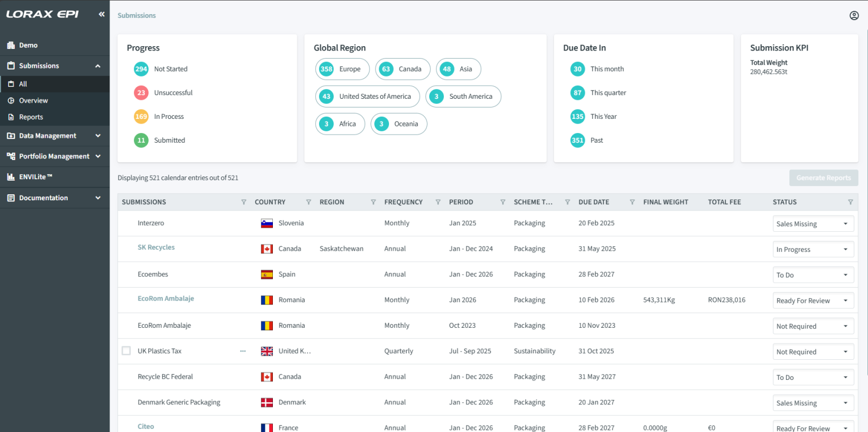868x432 pixels.
Task: Toggle the Europe region filter chip
Action: click(x=342, y=69)
